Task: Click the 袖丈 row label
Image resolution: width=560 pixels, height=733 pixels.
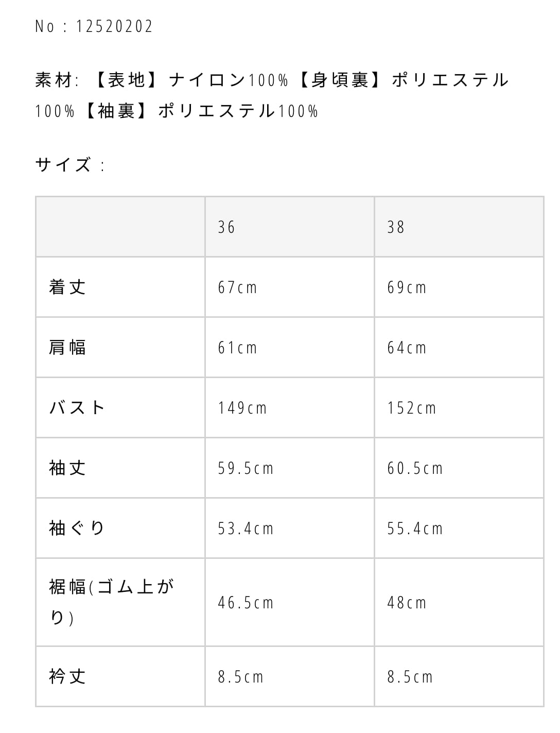Action: pos(67,468)
